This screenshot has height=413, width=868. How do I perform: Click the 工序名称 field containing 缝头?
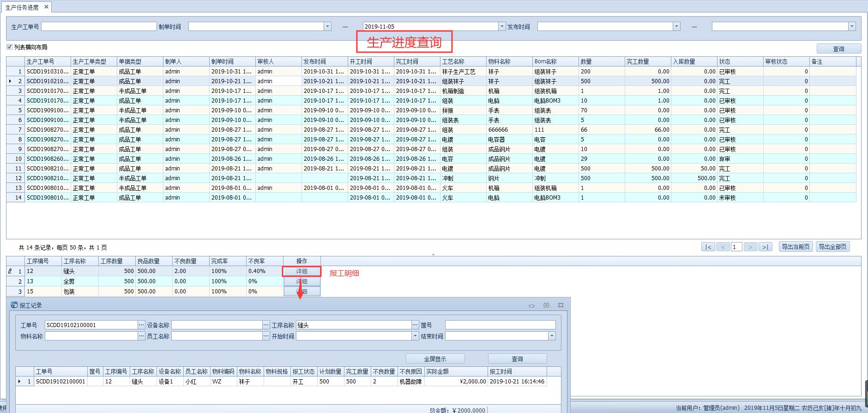(x=354, y=325)
